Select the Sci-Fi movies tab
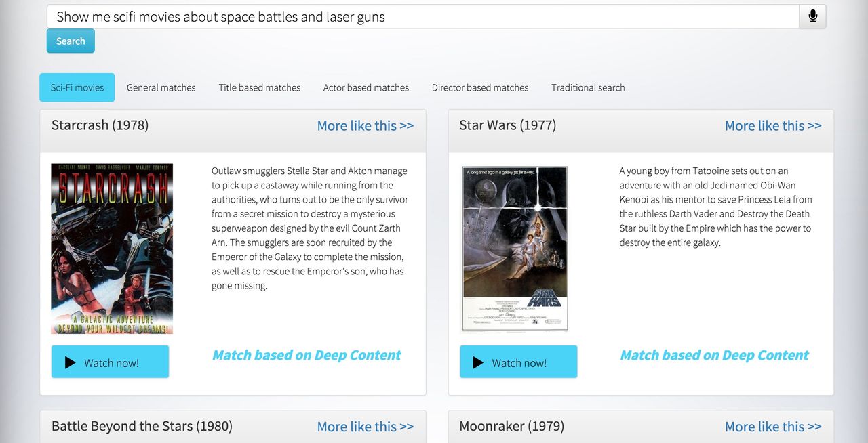This screenshot has width=868, height=443. 77,87
